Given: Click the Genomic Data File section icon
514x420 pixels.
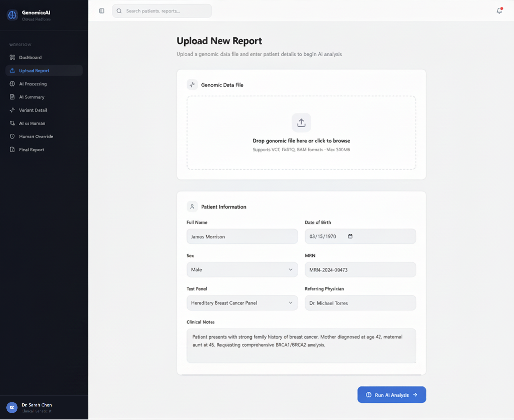Looking at the screenshot, I should point(192,85).
